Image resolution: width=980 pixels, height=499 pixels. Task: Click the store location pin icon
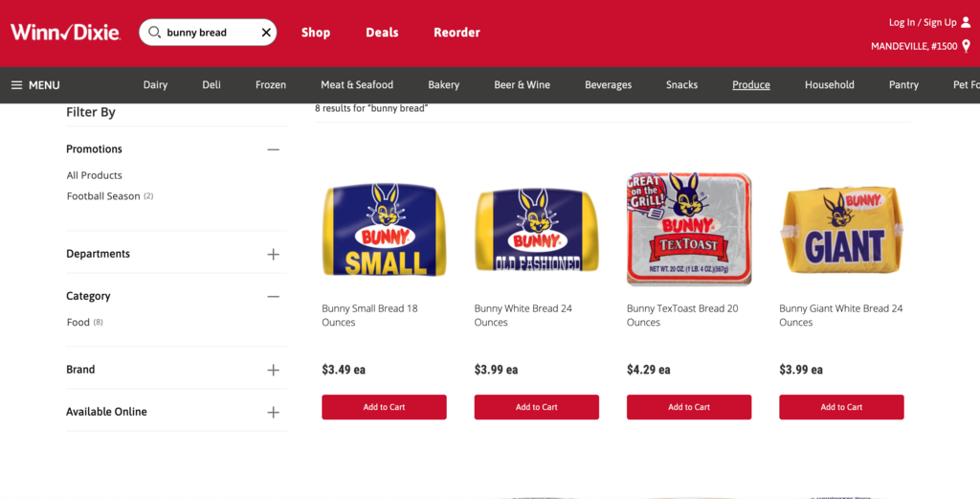(966, 46)
